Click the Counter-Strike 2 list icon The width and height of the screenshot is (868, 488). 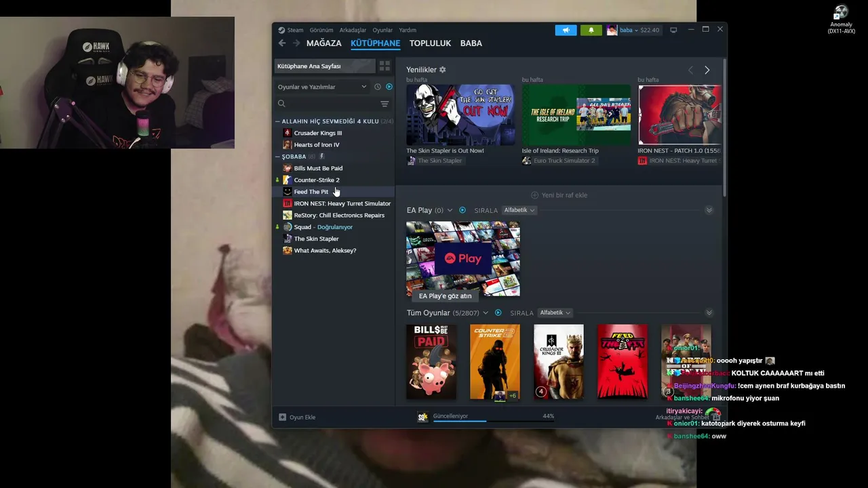(x=288, y=180)
